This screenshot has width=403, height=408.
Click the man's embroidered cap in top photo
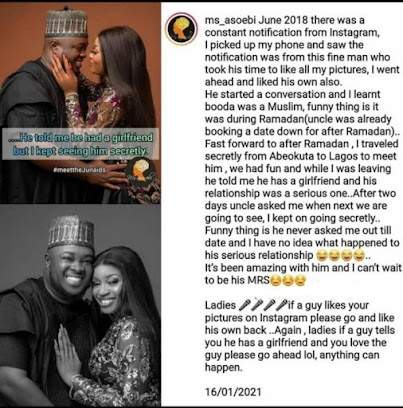tap(66, 22)
